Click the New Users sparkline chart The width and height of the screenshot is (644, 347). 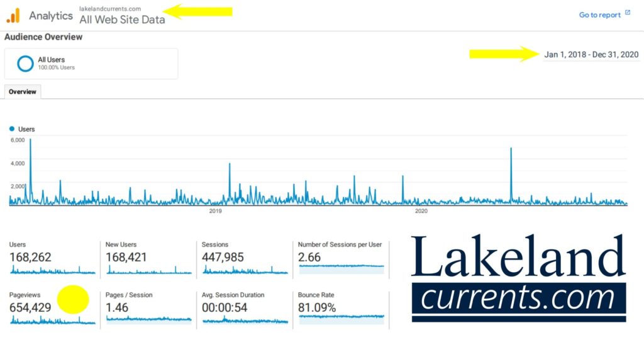(148, 270)
